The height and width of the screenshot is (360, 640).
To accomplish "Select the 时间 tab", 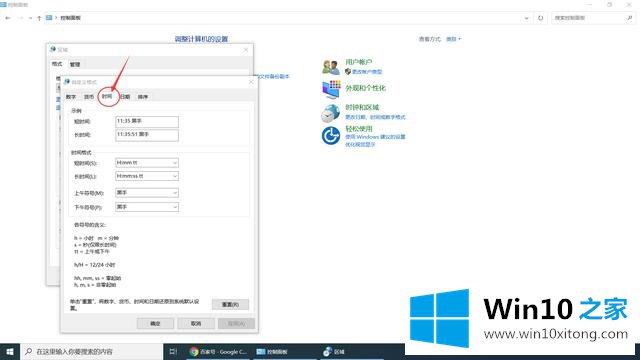I will [107, 96].
